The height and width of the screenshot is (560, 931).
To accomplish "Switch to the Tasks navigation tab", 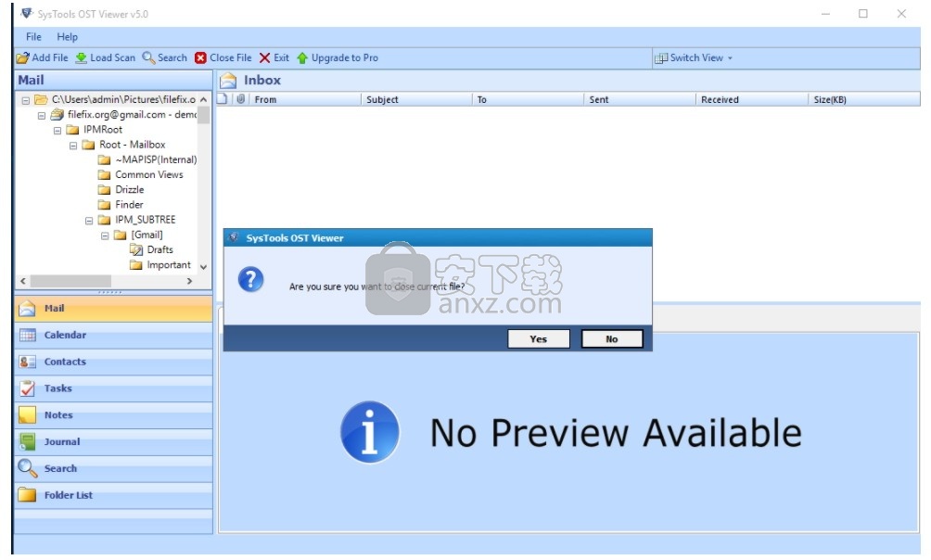I will pyautogui.click(x=113, y=388).
